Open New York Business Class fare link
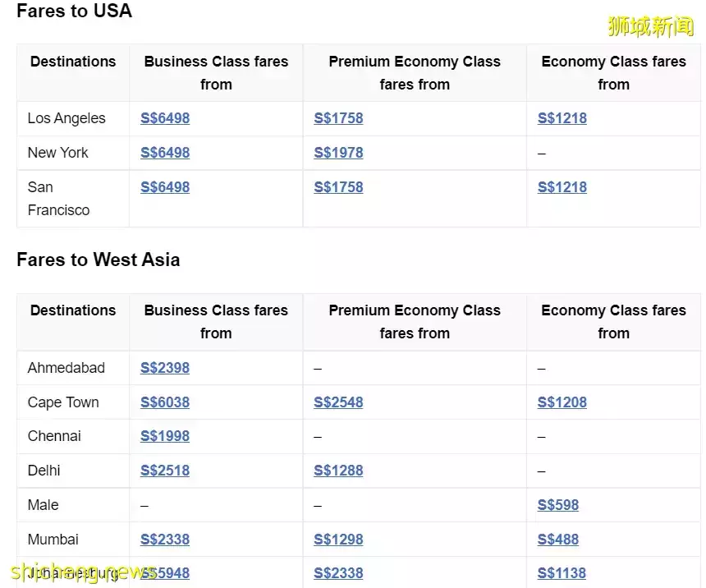The height and width of the screenshot is (588, 706). [165, 153]
